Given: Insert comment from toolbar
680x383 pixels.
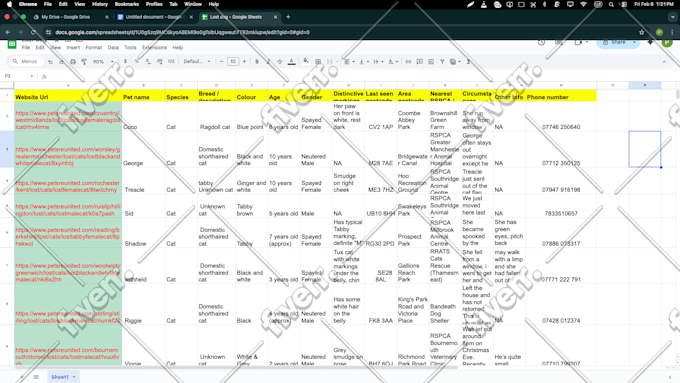Looking at the screenshot, I should [419, 62].
